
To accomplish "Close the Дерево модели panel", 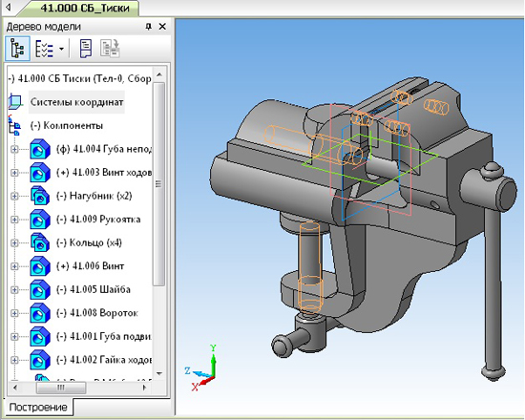I will pyautogui.click(x=162, y=27).
